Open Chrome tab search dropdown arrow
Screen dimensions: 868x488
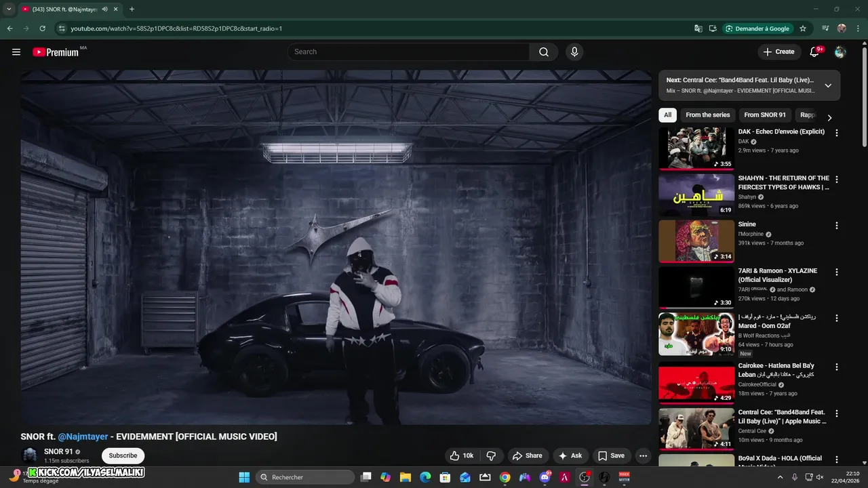click(x=9, y=9)
